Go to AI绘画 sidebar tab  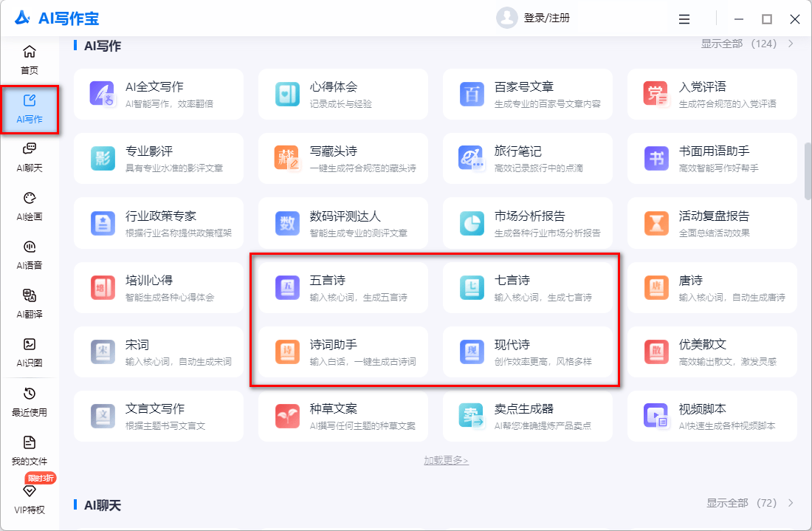click(30, 206)
